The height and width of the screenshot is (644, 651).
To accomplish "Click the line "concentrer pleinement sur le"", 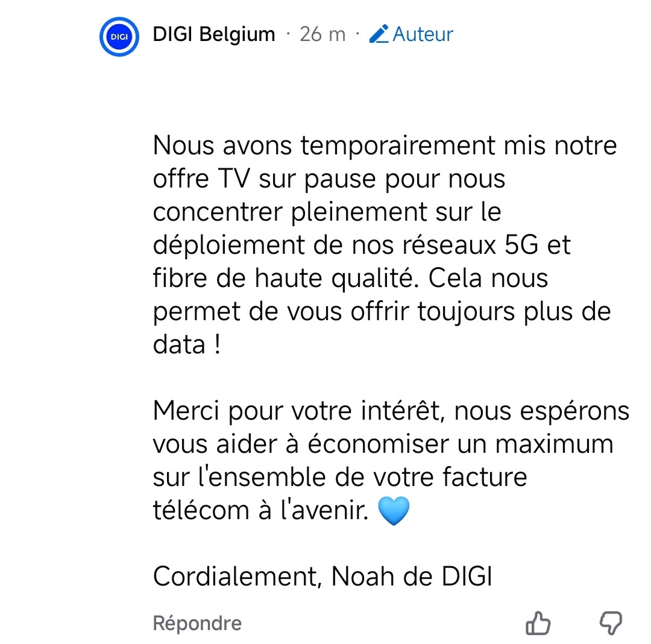I will point(327,212).
